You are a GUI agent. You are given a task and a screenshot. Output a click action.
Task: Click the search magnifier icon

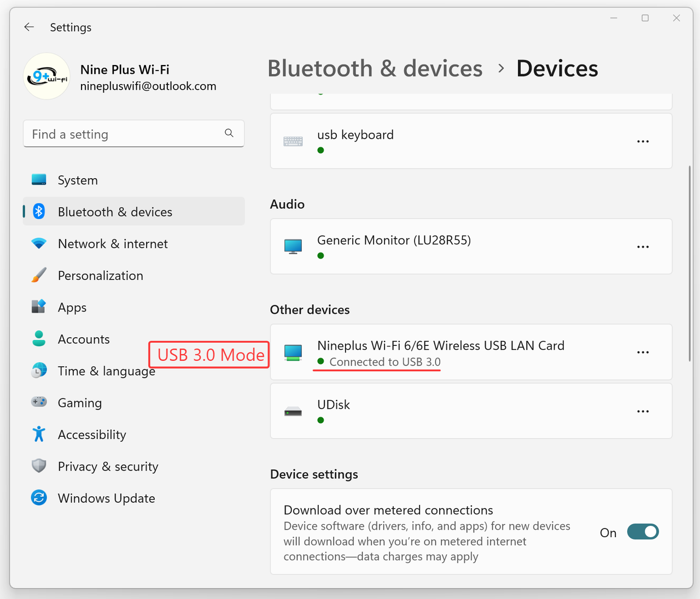coord(229,133)
